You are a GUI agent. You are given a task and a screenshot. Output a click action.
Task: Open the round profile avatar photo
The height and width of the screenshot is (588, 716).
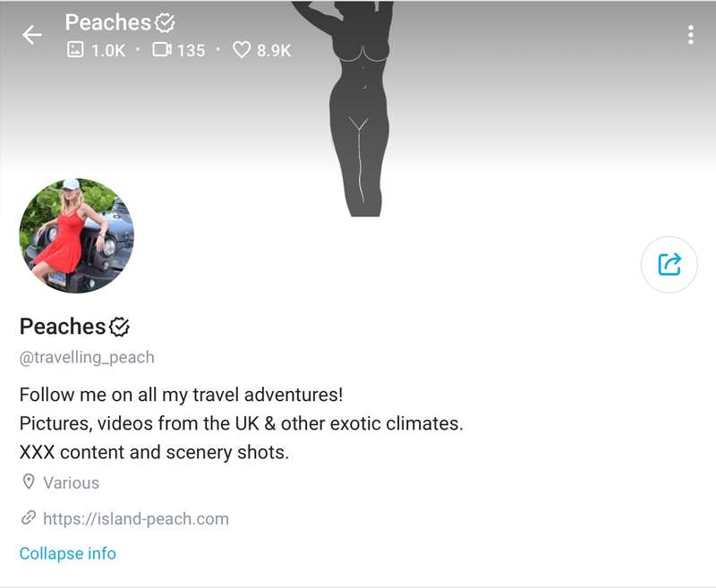(76, 236)
